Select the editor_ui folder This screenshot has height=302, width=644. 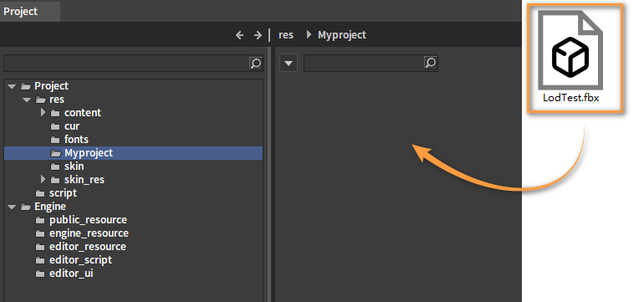[71, 274]
